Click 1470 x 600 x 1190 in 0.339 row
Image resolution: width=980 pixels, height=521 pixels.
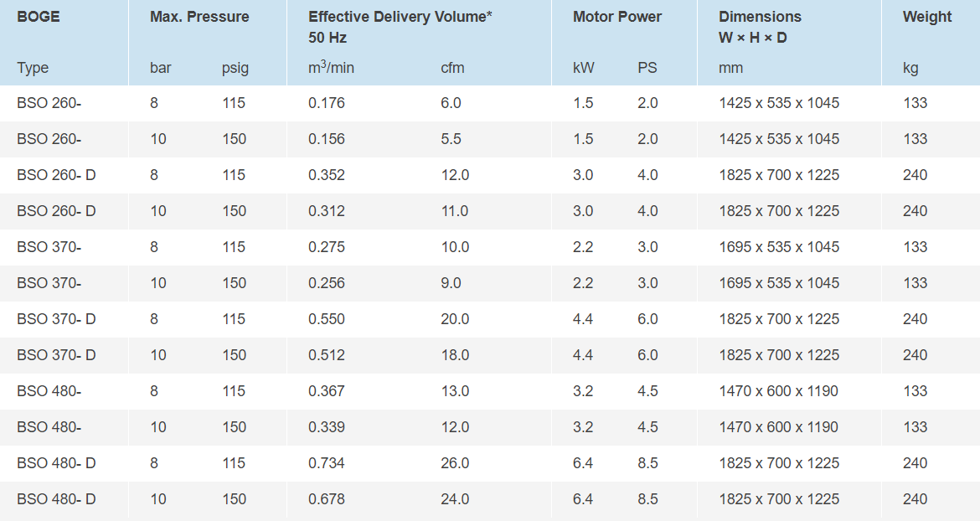click(x=778, y=427)
